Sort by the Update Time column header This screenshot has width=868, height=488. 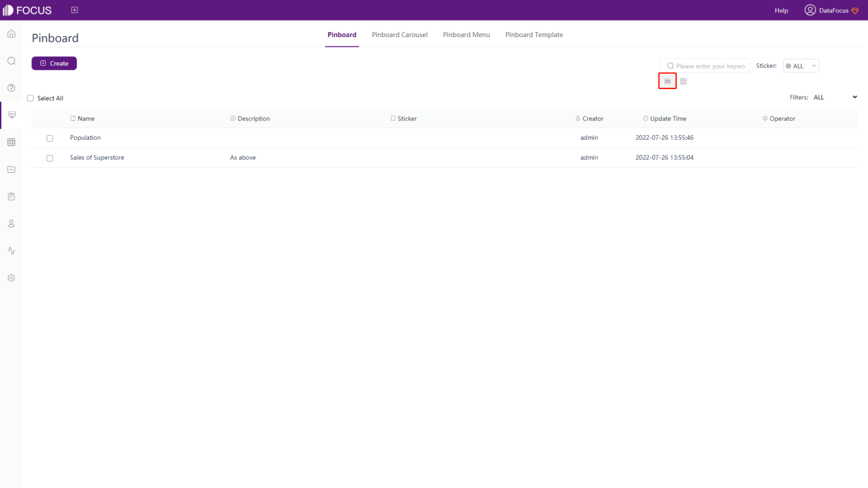(x=665, y=119)
